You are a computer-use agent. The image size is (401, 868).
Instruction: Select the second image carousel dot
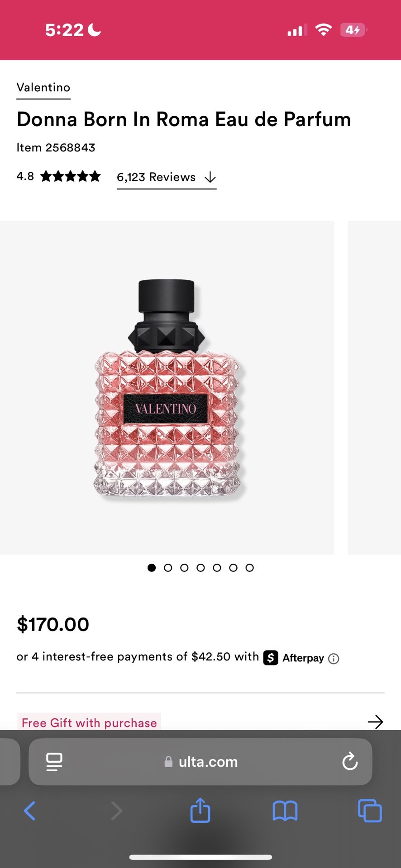[168, 568]
